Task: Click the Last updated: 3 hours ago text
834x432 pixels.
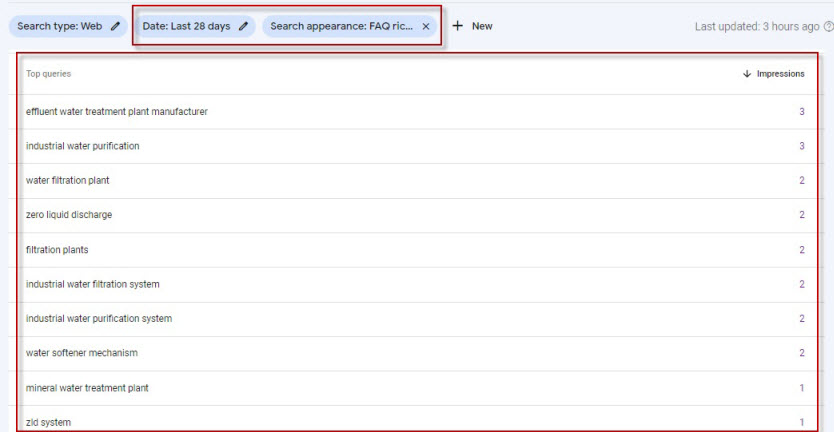Action: pos(757,27)
